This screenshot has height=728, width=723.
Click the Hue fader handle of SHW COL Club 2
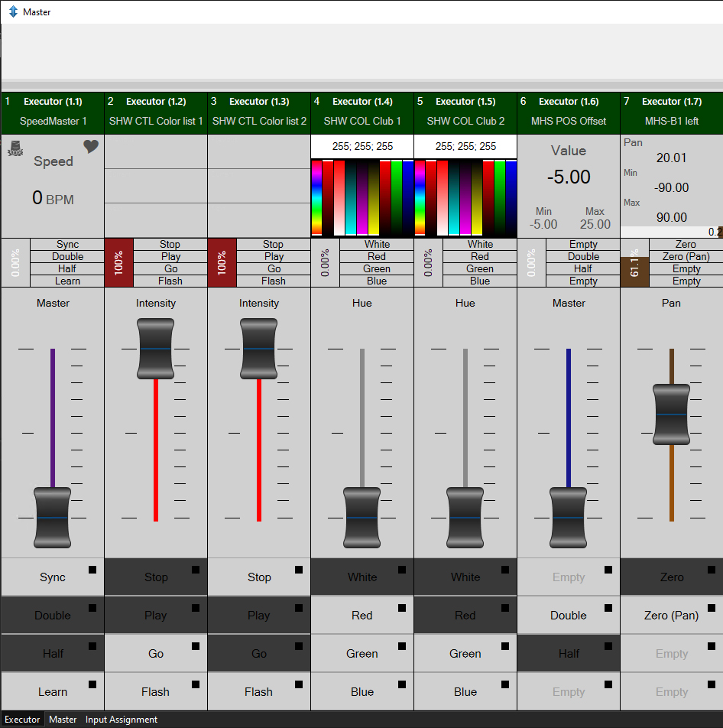pos(465,518)
